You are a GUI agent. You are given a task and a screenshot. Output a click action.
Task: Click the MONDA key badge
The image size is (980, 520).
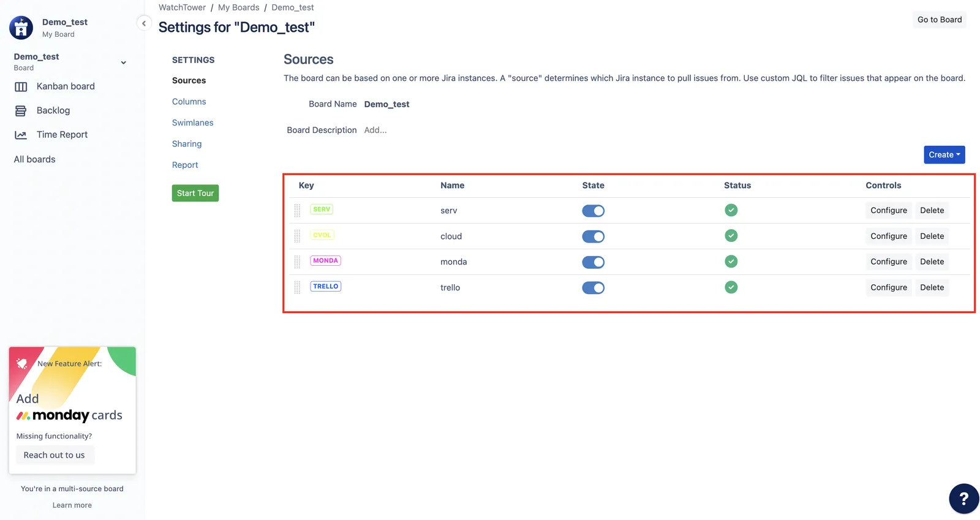[x=325, y=261]
